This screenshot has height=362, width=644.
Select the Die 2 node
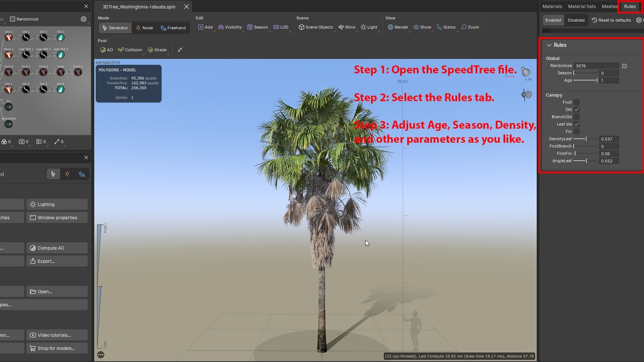tap(26, 89)
